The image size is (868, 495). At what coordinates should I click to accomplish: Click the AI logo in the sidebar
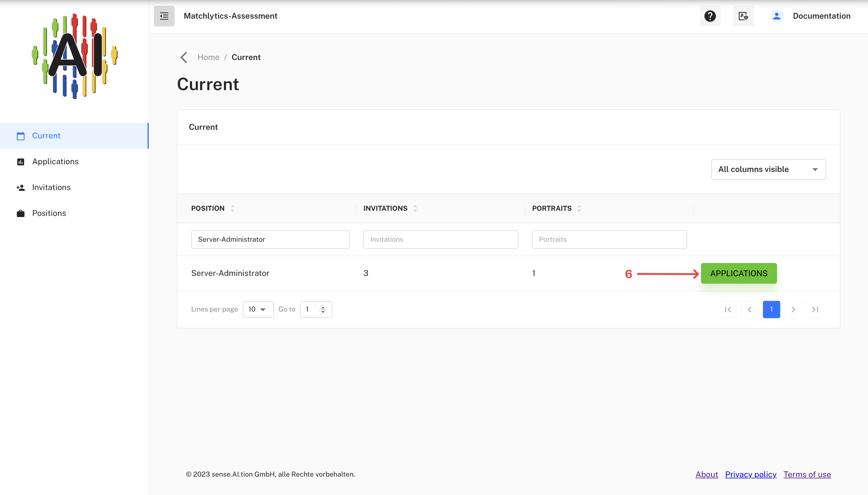(74, 56)
